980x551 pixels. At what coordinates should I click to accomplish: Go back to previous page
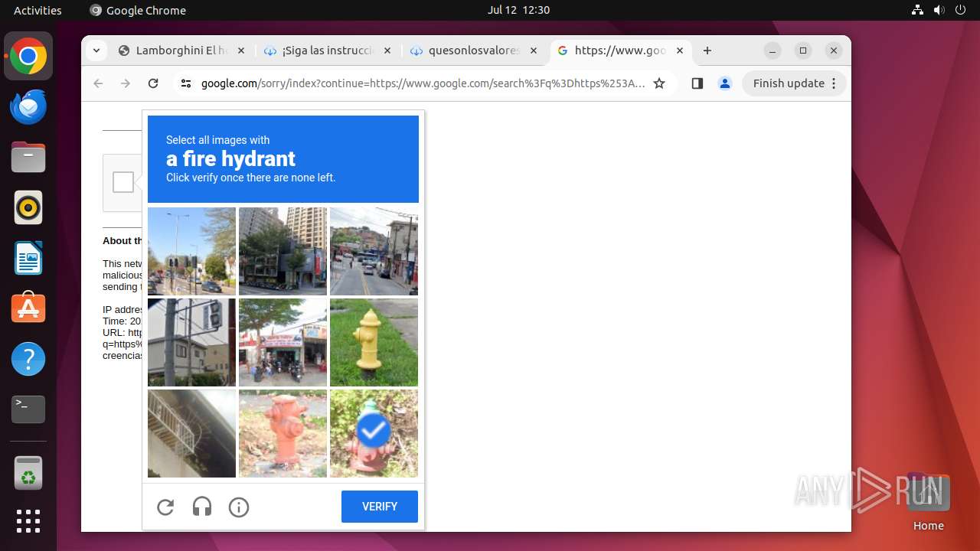pyautogui.click(x=98, y=83)
